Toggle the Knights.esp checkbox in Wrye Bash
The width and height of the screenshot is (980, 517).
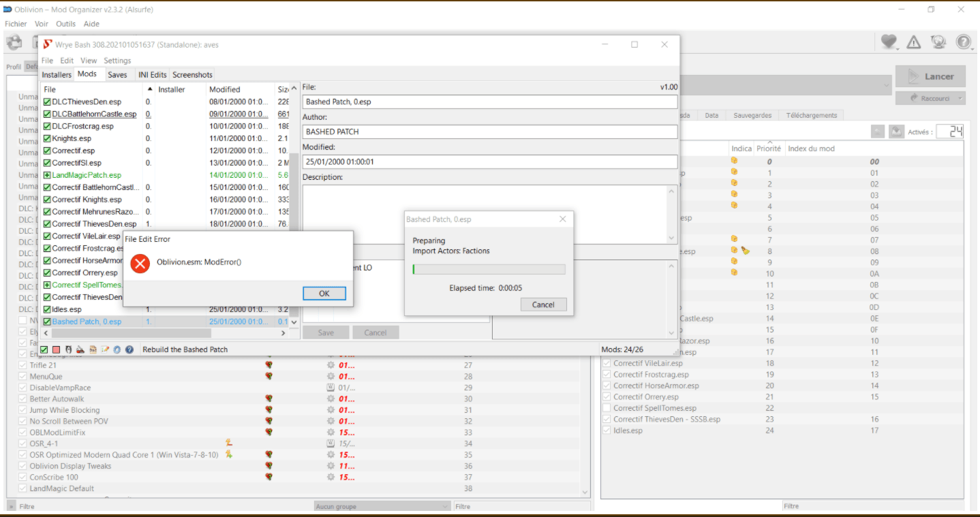[x=47, y=138]
